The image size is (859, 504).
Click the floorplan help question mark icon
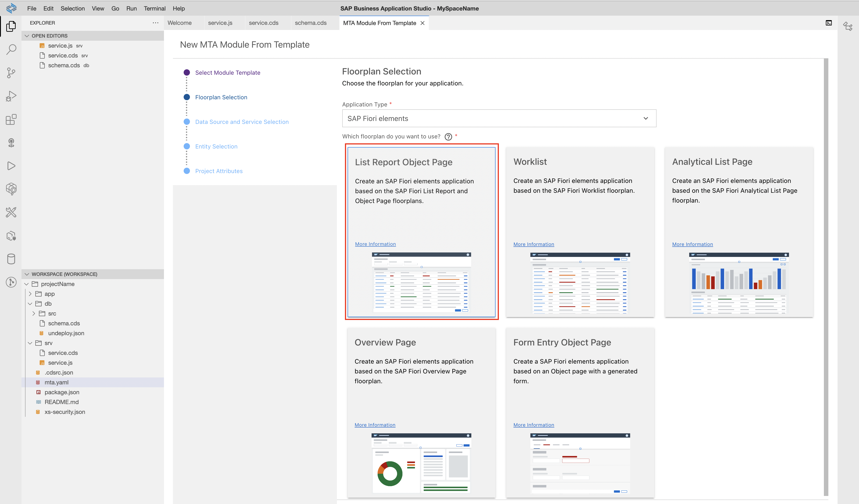[x=448, y=137]
